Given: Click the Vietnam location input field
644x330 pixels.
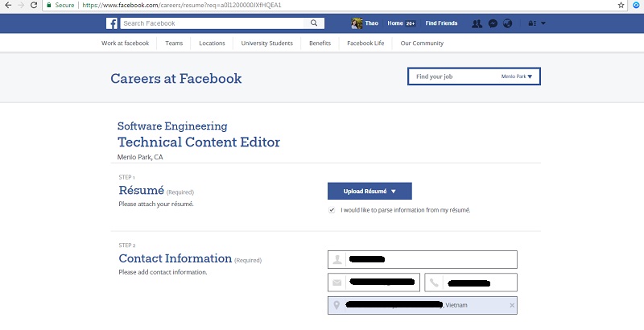Looking at the screenshot, I should (x=423, y=305).
